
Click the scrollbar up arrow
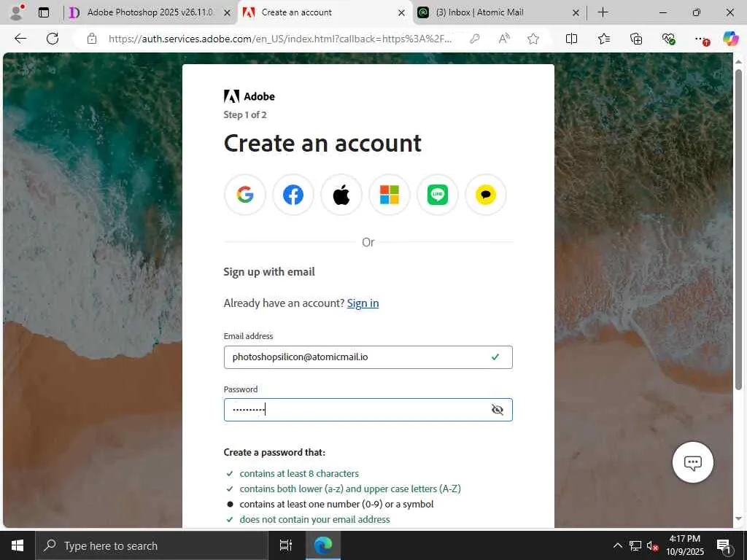click(x=738, y=62)
